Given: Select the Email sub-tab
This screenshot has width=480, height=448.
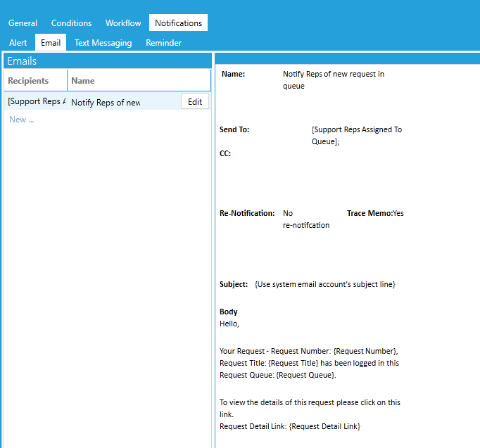Looking at the screenshot, I should [51, 42].
